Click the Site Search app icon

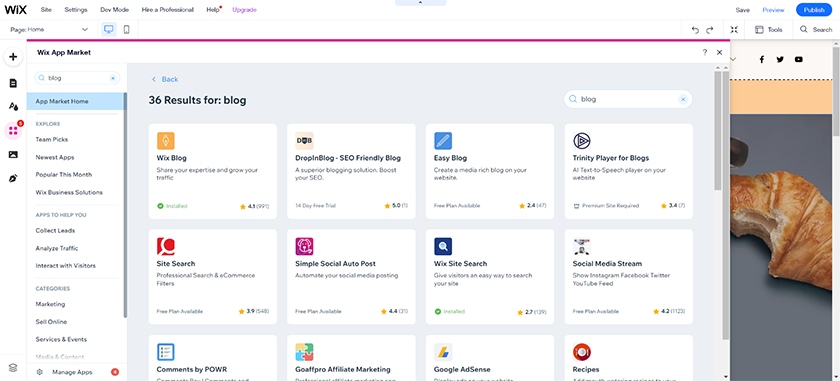click(x=166, y=246)
